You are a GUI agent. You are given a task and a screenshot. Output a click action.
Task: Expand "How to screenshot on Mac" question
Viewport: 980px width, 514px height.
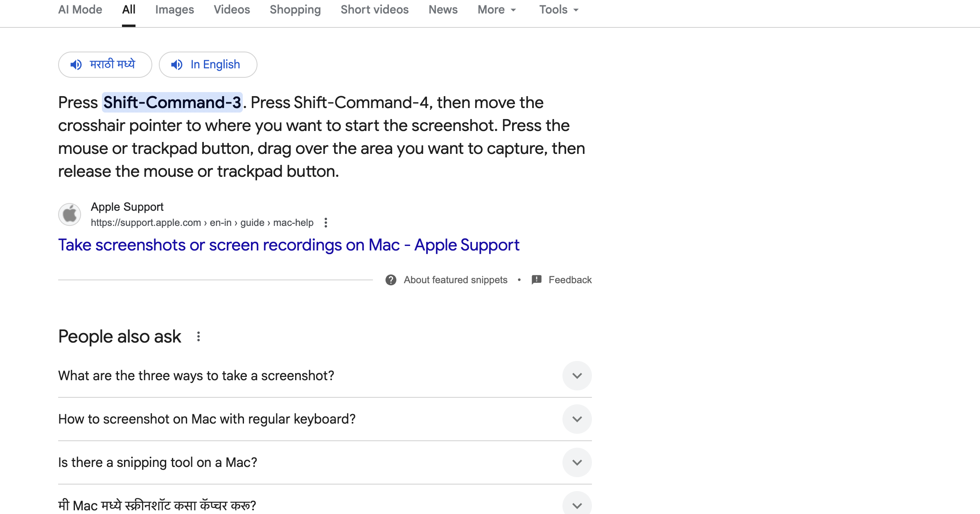click(x=577, y=419)
